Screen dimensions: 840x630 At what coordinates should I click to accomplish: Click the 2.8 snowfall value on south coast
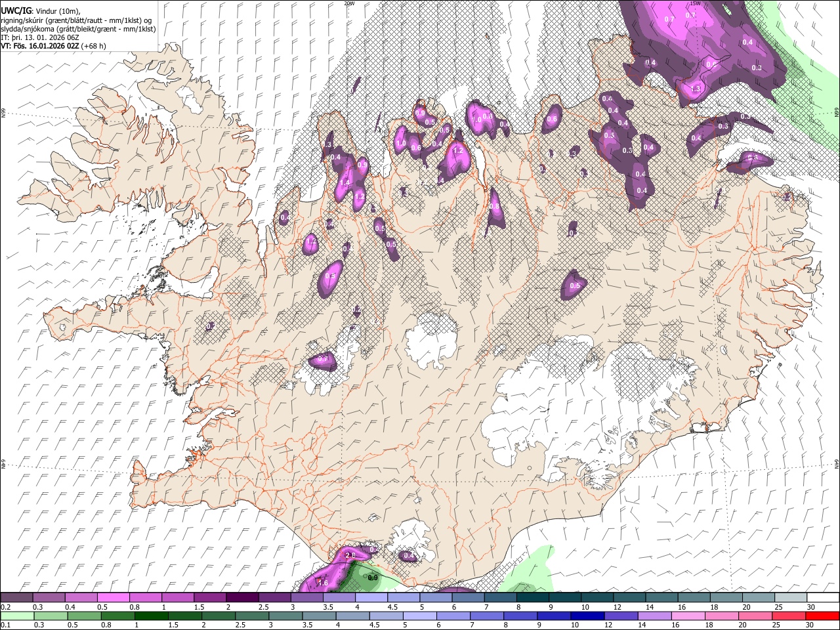350,556
